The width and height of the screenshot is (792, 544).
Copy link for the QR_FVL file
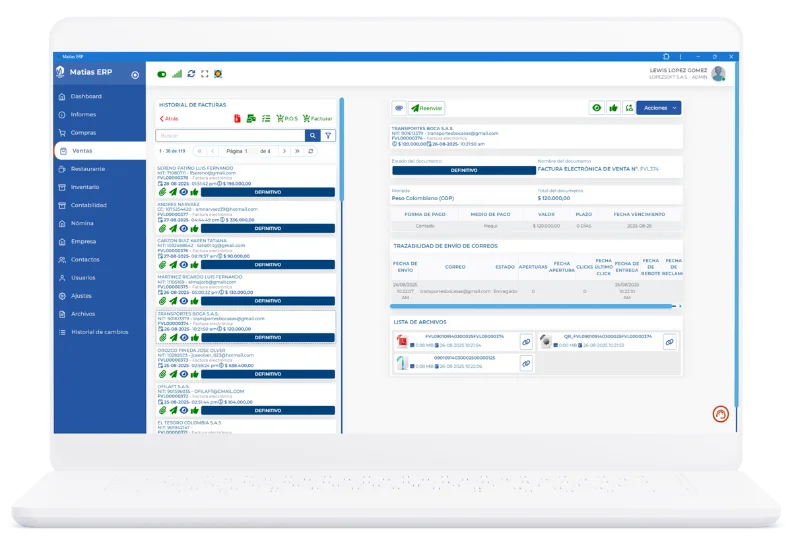tap(669, 342)
